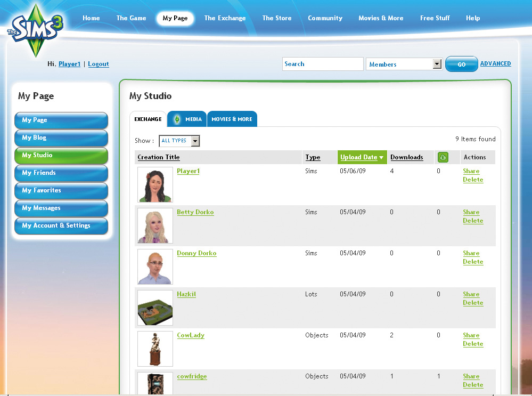
Task: Sort by Creation Title column
Action: (x=159, y=157)
